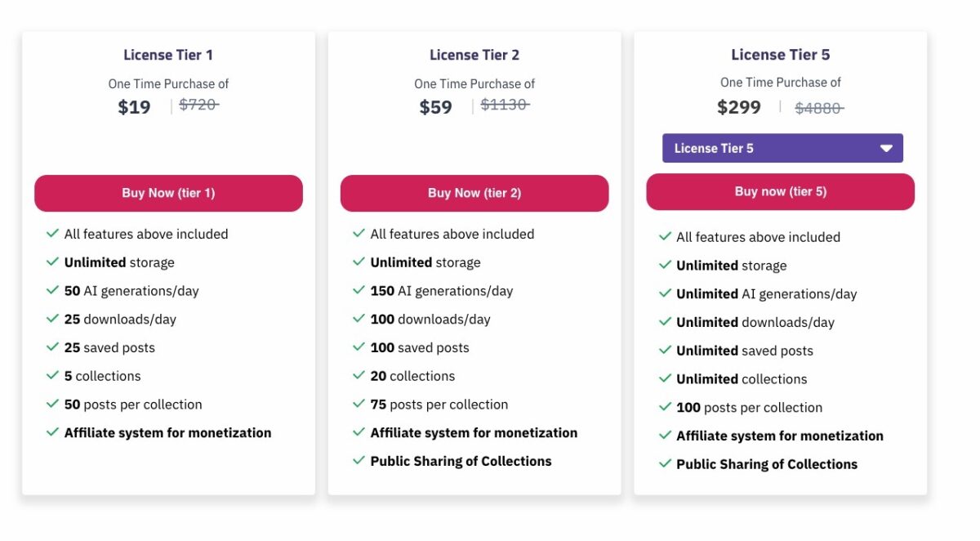Viewport: 980px width, 541px height.
Task: Click checkmark next to '20 collections'
Action: (x=359, y=375)
